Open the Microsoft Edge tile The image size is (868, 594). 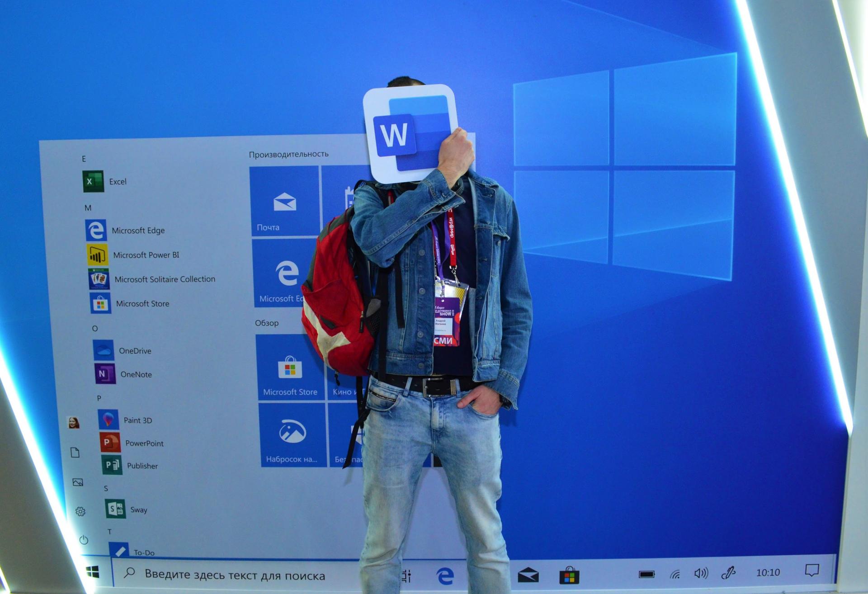pos(281,273)
